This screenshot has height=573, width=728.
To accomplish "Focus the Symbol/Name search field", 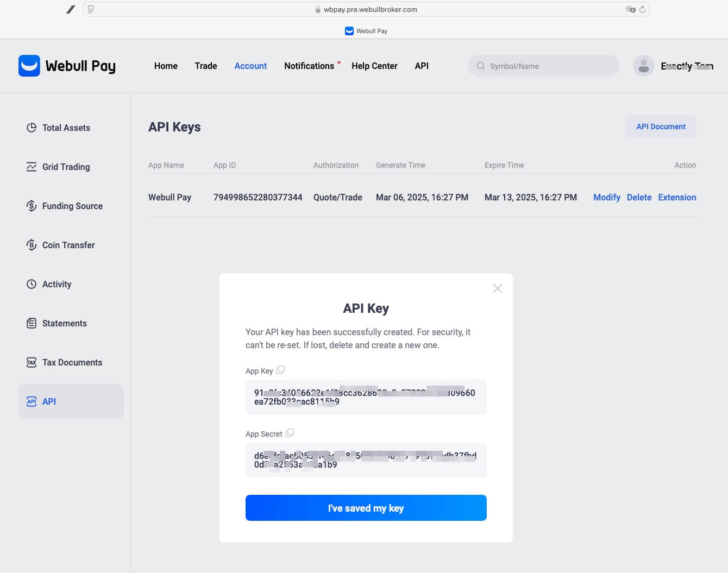I will pos(544,66).
